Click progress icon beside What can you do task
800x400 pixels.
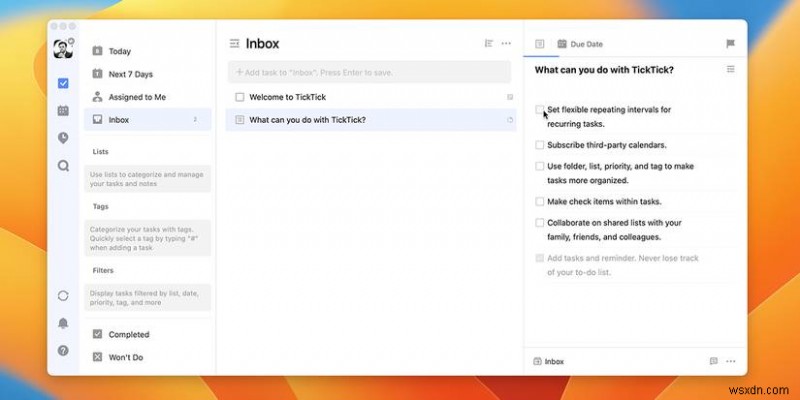pos(510,120)
